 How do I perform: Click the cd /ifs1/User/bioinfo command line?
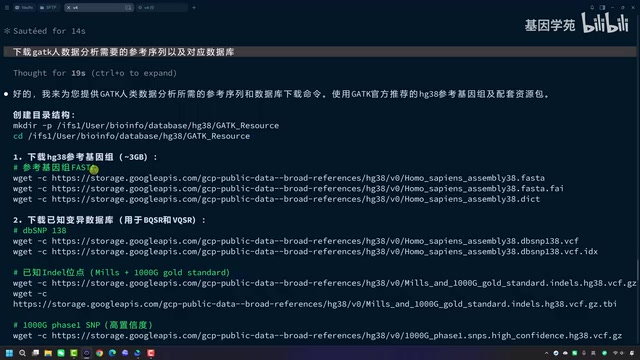131,136
